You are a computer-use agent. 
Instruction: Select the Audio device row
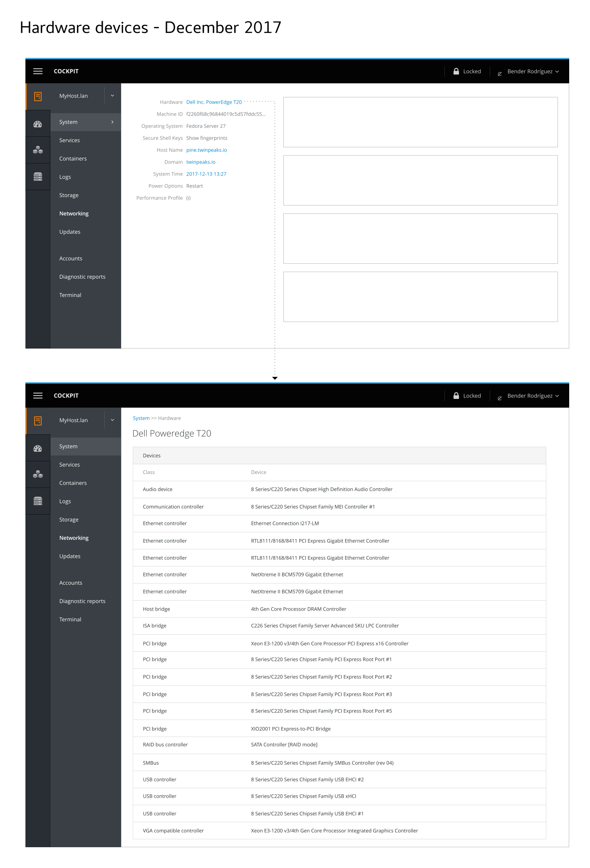[339, 490]
